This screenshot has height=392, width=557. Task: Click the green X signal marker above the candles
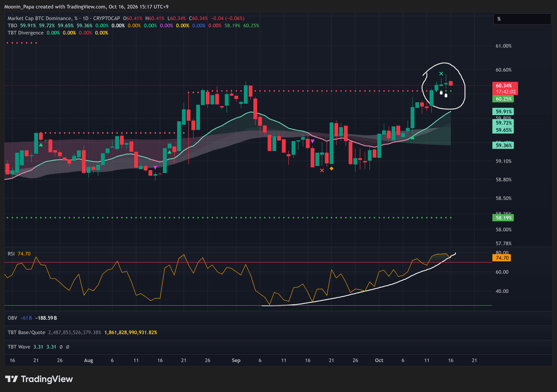tap(441, 74)
